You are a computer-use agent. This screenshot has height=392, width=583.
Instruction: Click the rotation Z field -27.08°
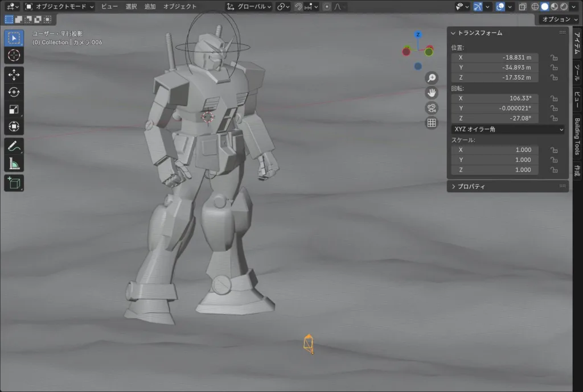(x=495, y=118)
